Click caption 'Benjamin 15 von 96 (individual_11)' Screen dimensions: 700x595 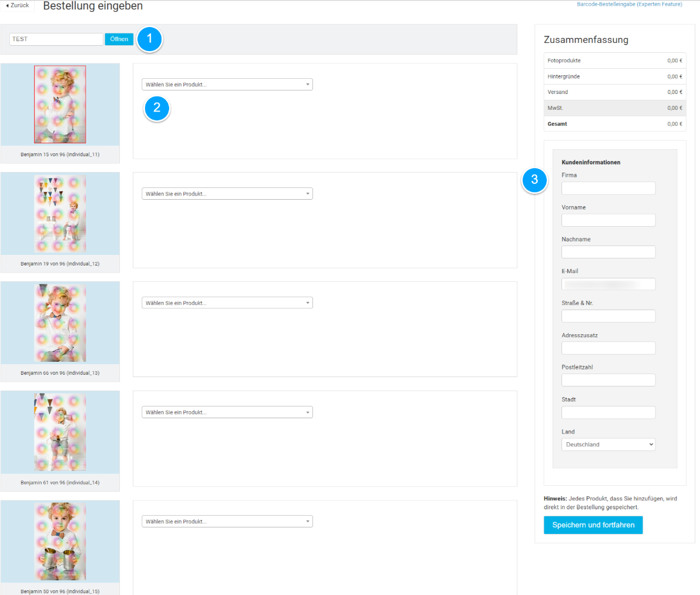point(60,154)
